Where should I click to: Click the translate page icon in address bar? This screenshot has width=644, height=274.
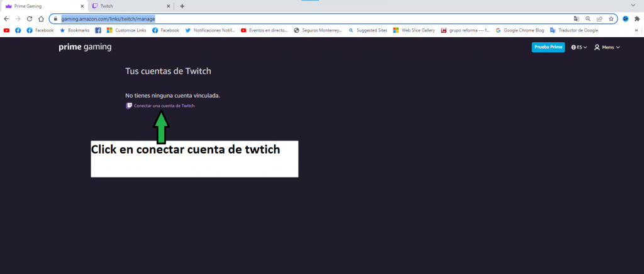click(577, 19)
